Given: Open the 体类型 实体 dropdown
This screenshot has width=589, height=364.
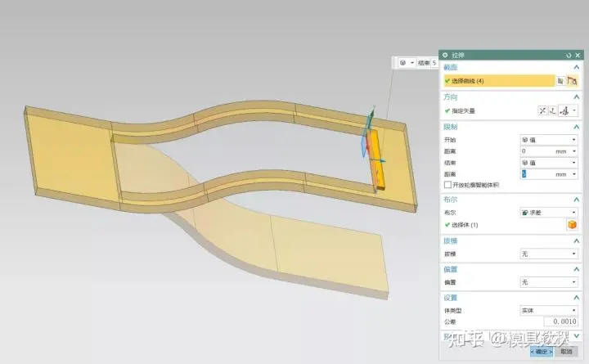Looking at the screenshot, I should click(x=548, y=311).
